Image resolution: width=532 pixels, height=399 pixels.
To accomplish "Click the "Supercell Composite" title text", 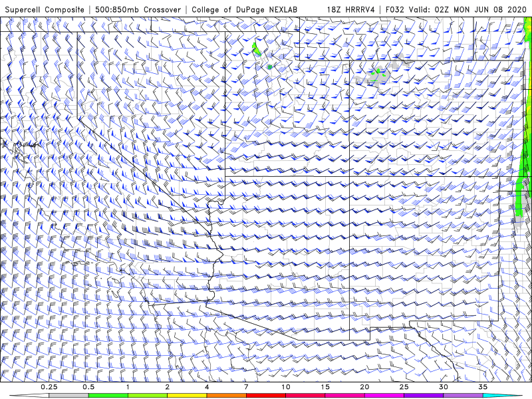I will pyautogui.click(x=45, y=10).
